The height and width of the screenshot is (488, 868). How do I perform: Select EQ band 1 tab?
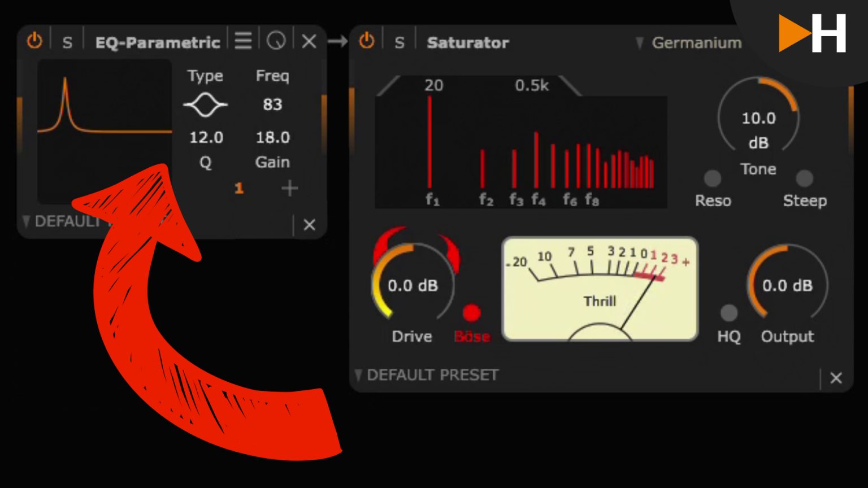pyautogui.click(x=239, y=189)
